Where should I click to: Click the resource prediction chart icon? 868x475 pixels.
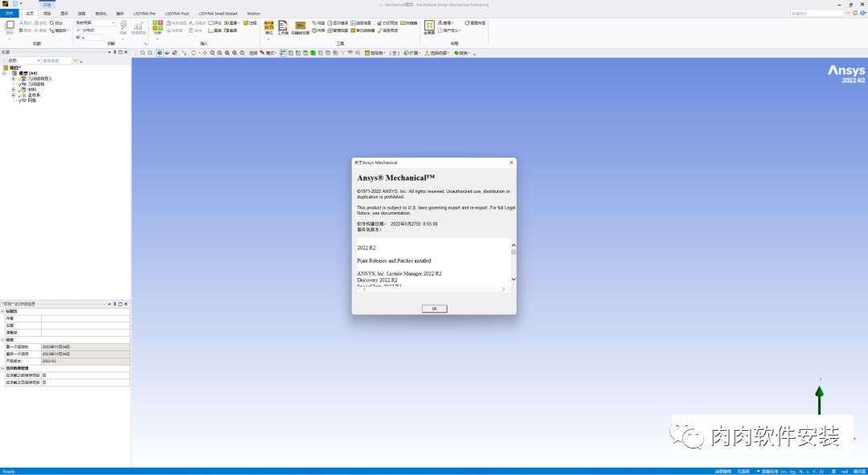(x=138, y=27)
